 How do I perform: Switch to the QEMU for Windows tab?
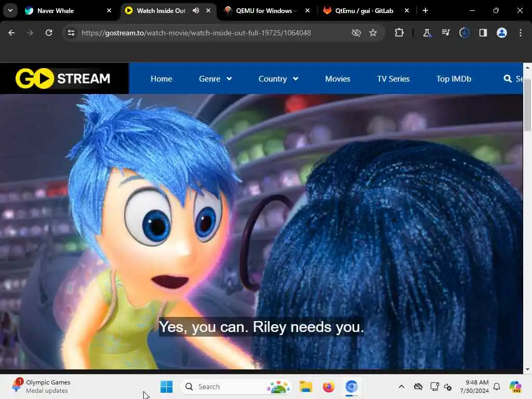265,10
